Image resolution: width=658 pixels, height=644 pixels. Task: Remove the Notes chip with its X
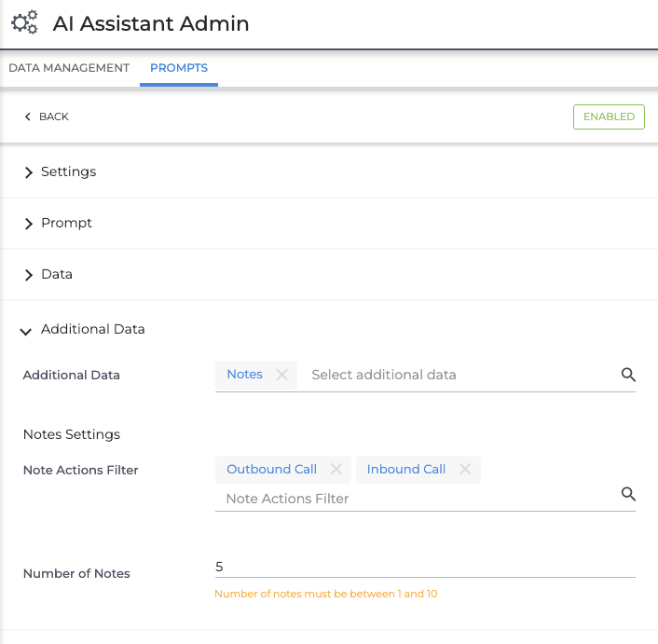(x=282, y=375)
